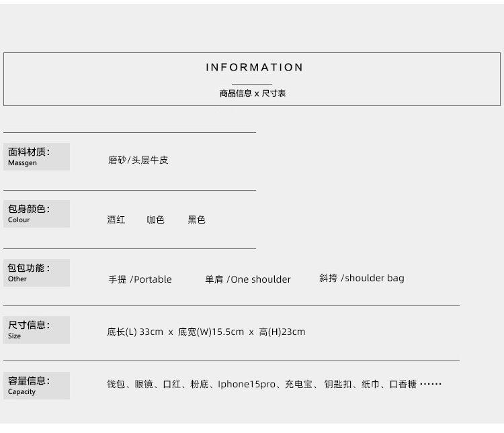This screenshot has height=433, width=504.
Task: Choose the 咖色 color option
Action: coord(156,220)
